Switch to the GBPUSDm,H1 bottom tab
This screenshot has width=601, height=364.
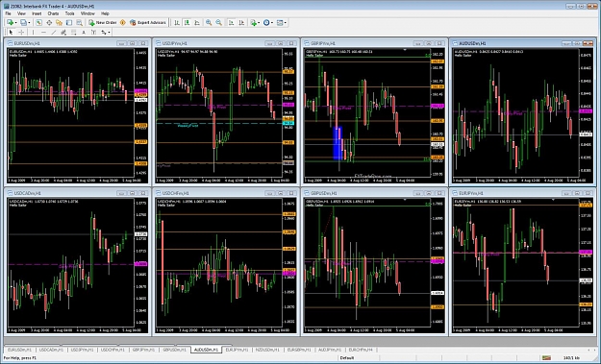174,350
